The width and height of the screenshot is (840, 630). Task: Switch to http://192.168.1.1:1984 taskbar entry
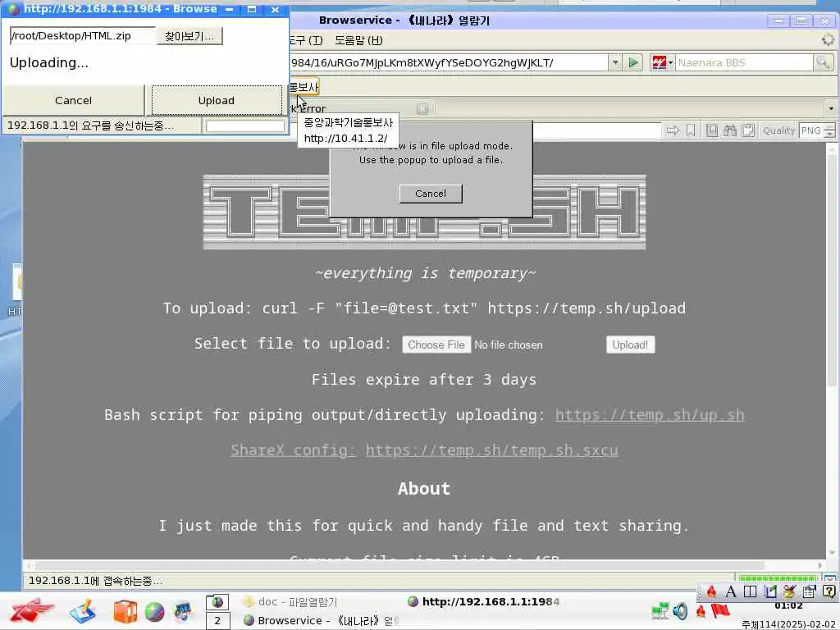(484, 601)
